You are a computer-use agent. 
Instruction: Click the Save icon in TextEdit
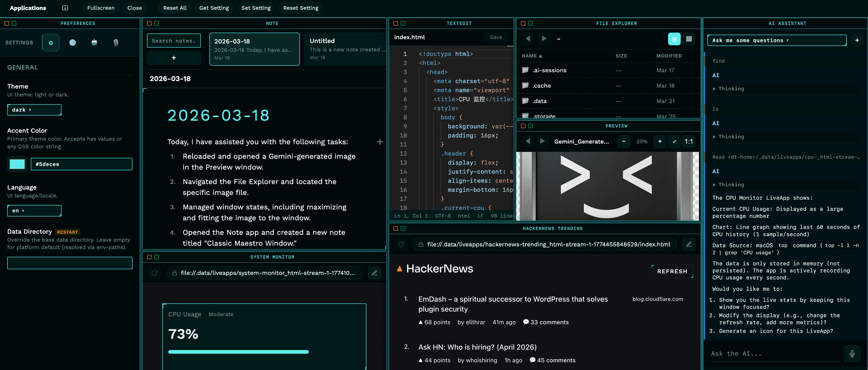[496, 37]
